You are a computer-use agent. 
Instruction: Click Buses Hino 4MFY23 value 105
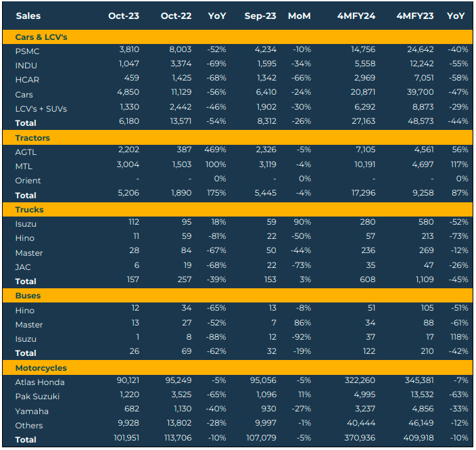click(x=427, y=308)
